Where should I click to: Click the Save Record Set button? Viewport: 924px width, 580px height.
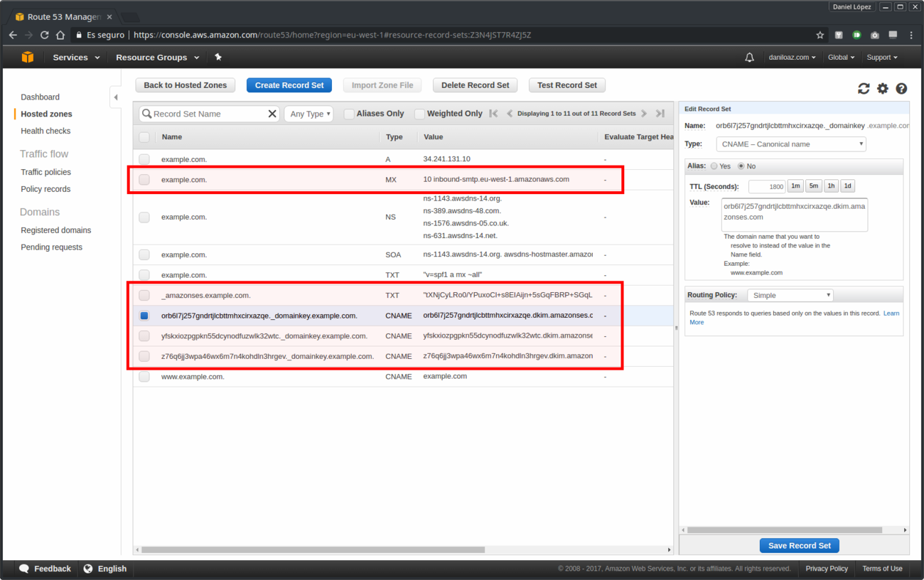click(x=799, y=545)
